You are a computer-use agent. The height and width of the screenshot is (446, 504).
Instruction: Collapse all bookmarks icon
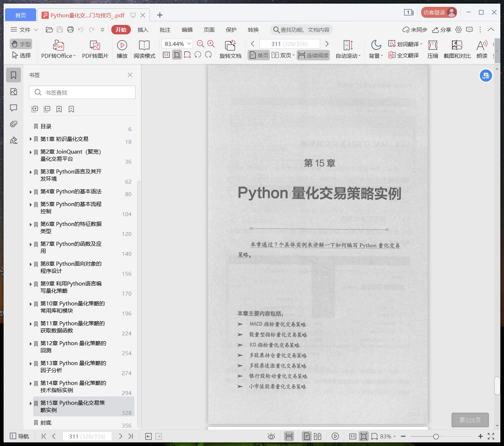[47, 109]
